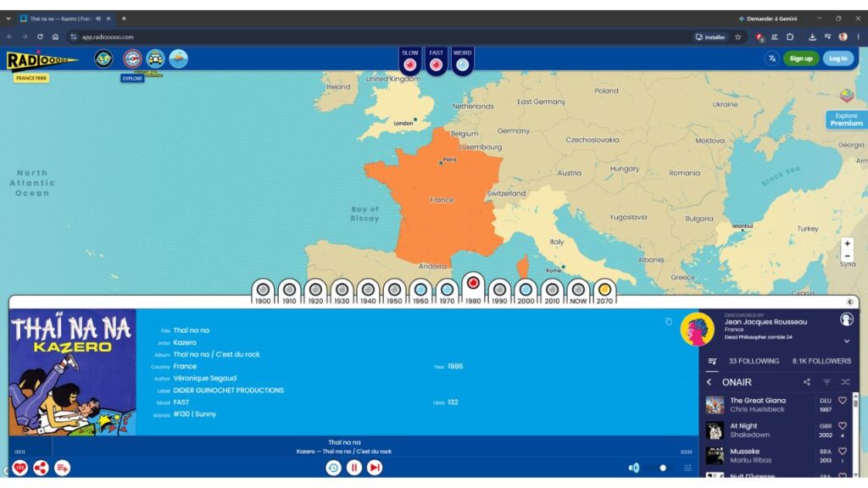Open Explore Premium

(x=846, y=119)
